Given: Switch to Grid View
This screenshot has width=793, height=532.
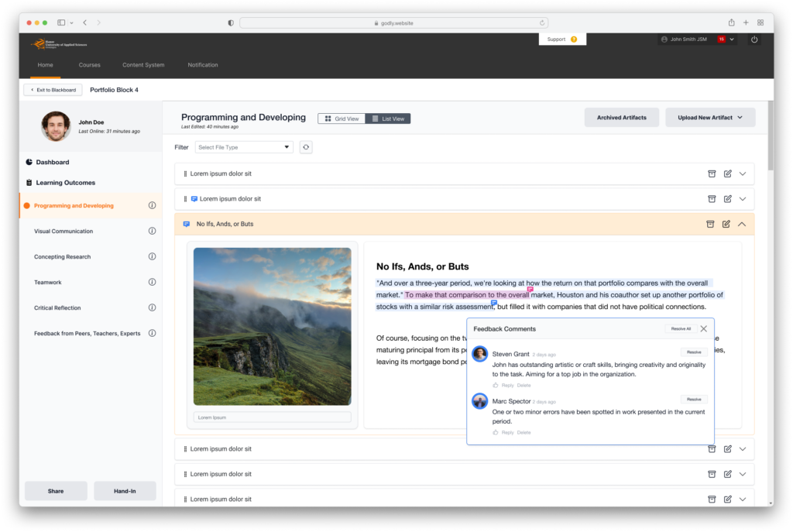Looking at the screenshot, I should [x=342, y=118].
